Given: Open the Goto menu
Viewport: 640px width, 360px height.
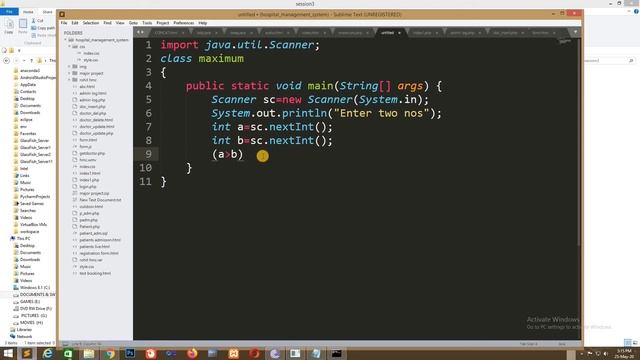Looking at the screenshot, I should coord(133,23).
